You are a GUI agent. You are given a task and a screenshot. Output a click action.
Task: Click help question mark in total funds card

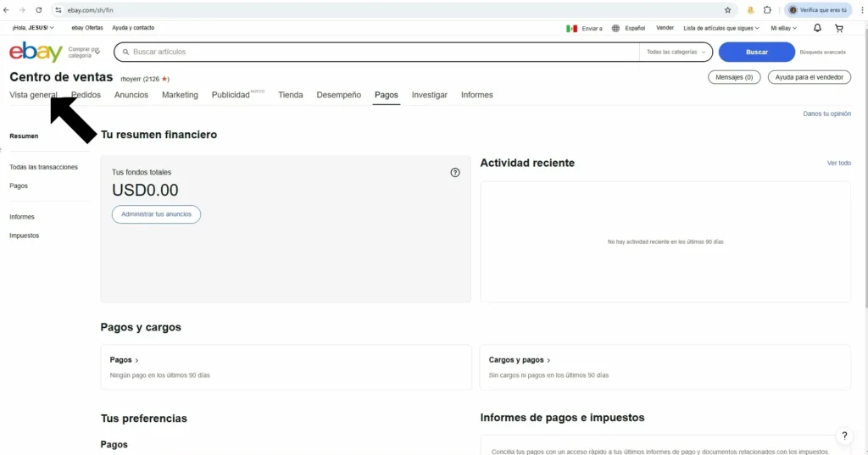click(455, 173)
